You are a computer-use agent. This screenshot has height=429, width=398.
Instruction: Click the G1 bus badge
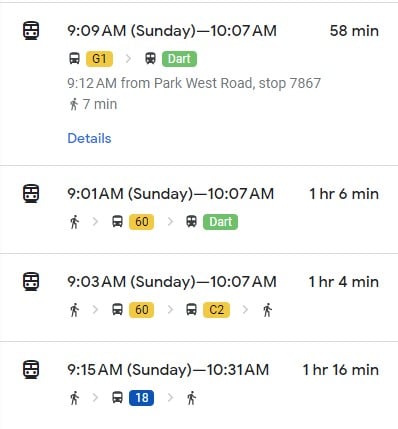(99, 59)
